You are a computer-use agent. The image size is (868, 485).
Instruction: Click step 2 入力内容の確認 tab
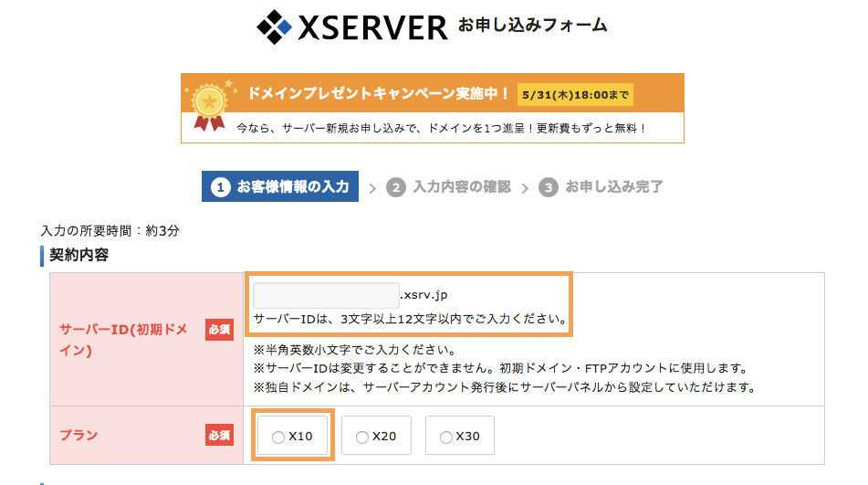point(448,187)
